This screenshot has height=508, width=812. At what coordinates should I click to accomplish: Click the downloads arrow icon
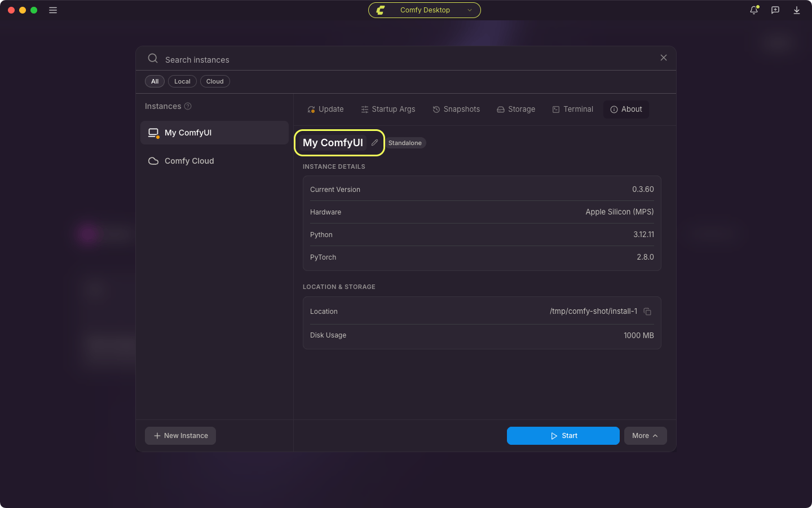[797, 10]
